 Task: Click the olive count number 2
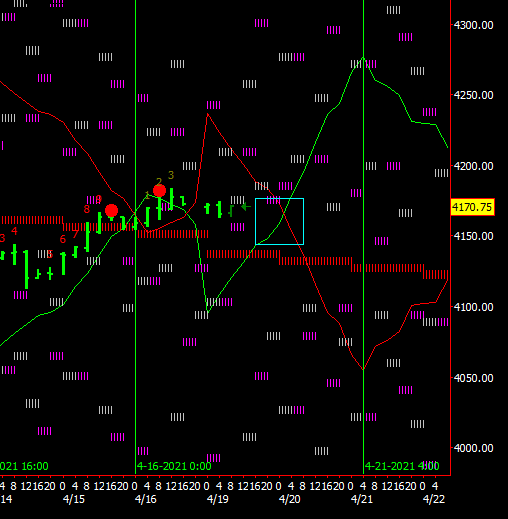[159, 182]
